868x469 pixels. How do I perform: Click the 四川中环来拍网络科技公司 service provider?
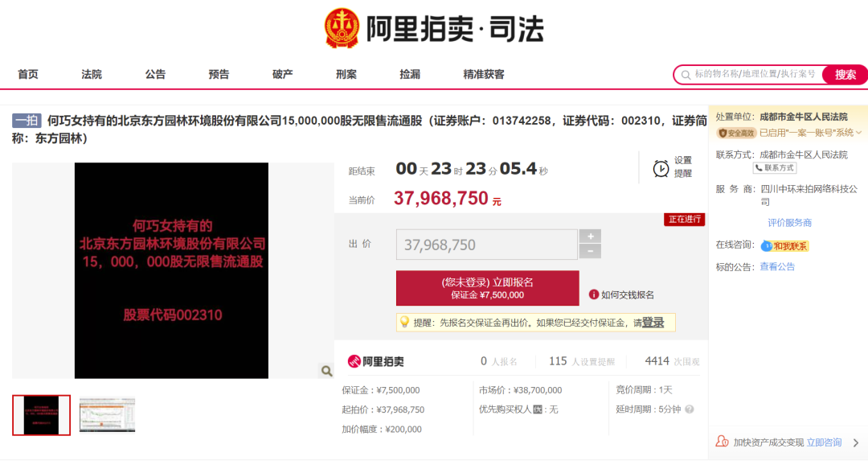coord(809,195)
